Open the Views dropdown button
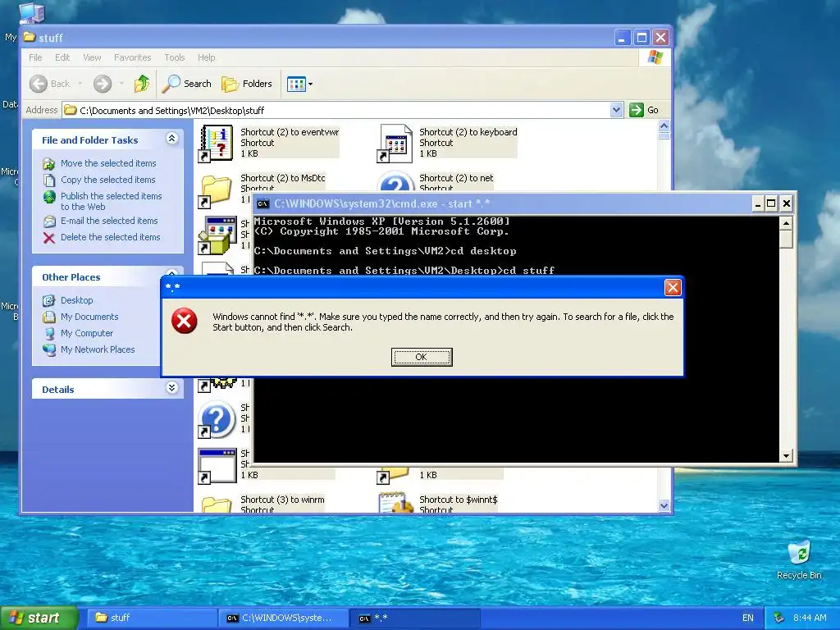 coord(299,84)
